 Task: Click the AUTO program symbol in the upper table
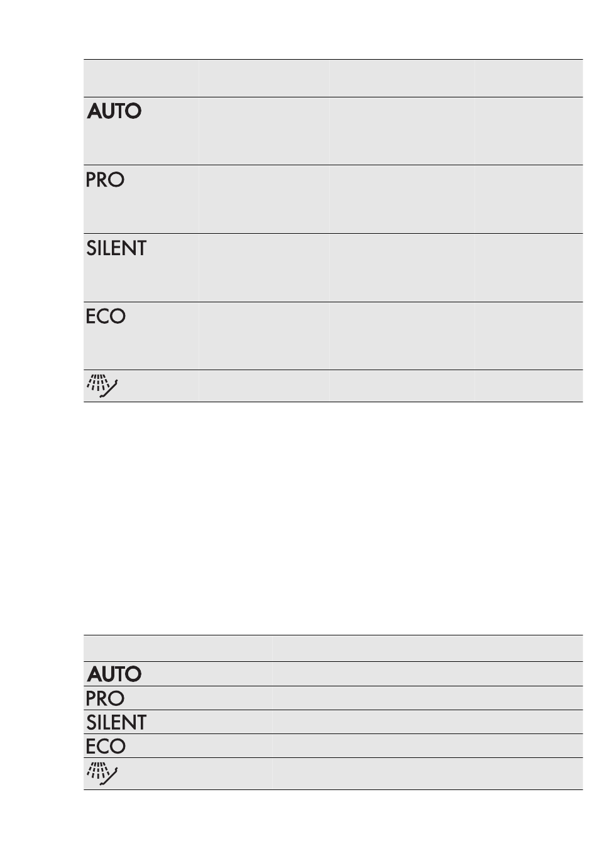click(114, 111)
